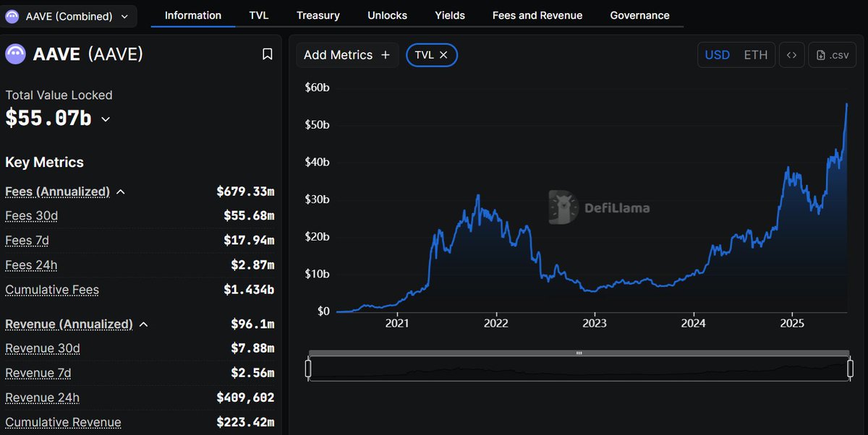Click the Key Metrics heading
This screenshot has height=435, width=868.
(44, 162)
